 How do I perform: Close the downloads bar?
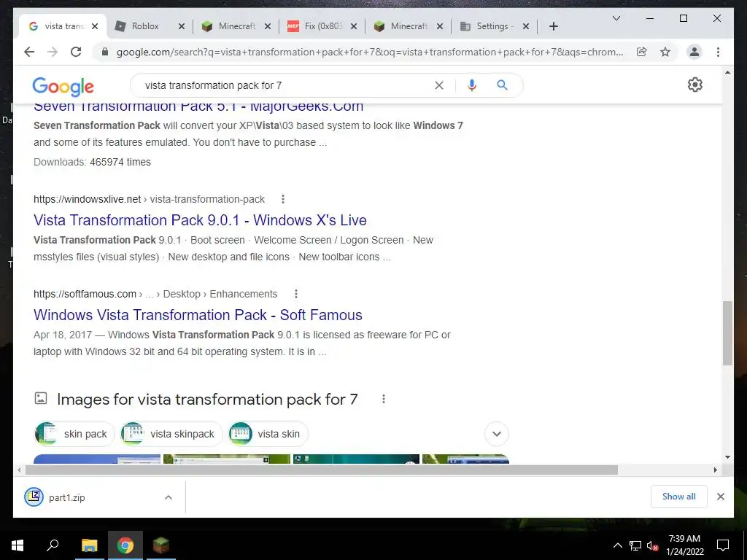[x=720, y=497]
